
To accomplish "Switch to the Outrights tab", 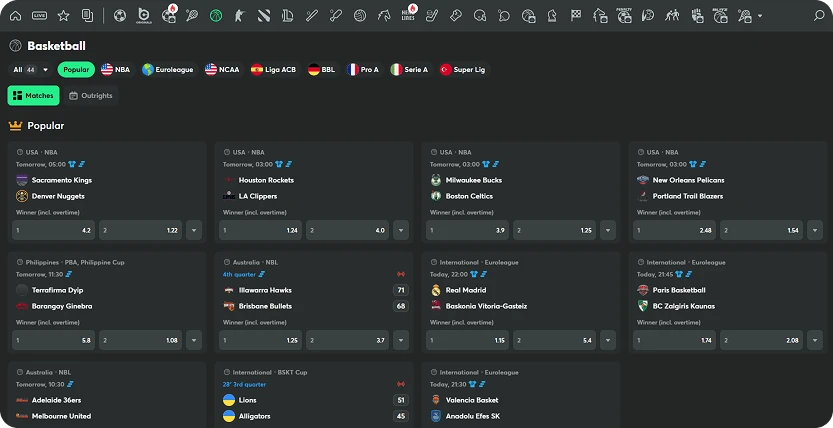I will pyautogui.click(x=91, y=96).
